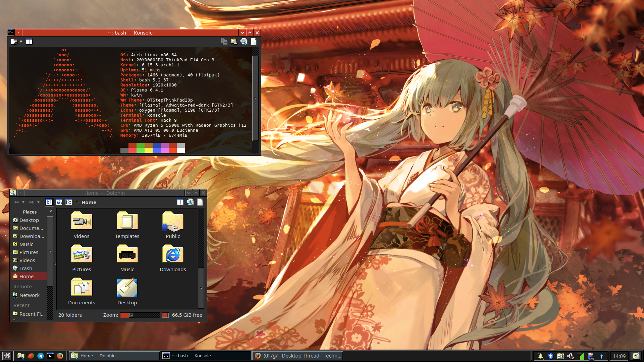This screenshot has height=362, width=644.
Task: Open Dolphin file search
Action: tap(190, 202)
